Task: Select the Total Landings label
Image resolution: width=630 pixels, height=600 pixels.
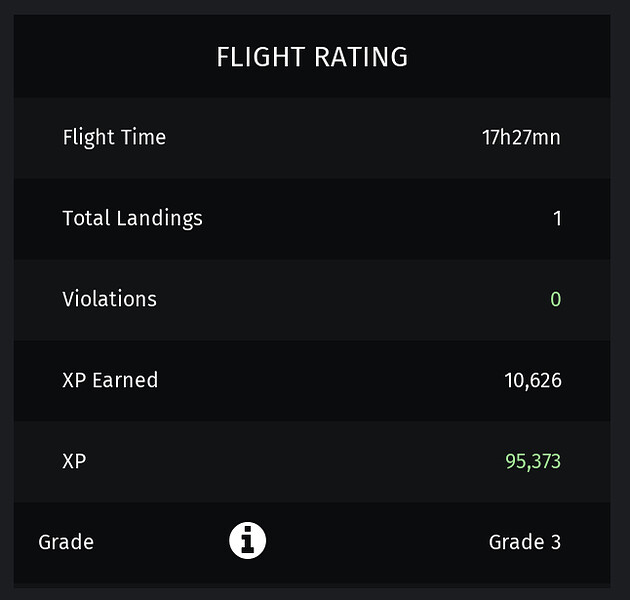Action: (132, 218)
